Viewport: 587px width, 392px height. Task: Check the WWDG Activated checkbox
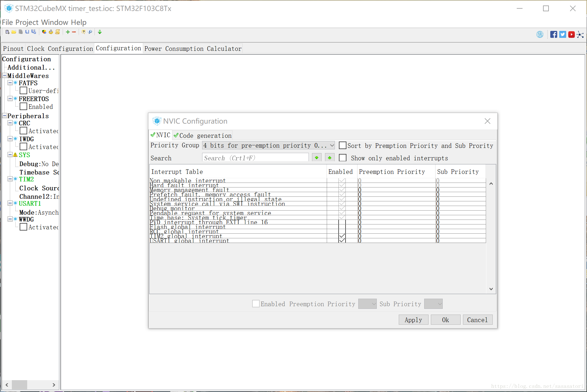pos(23,227)
